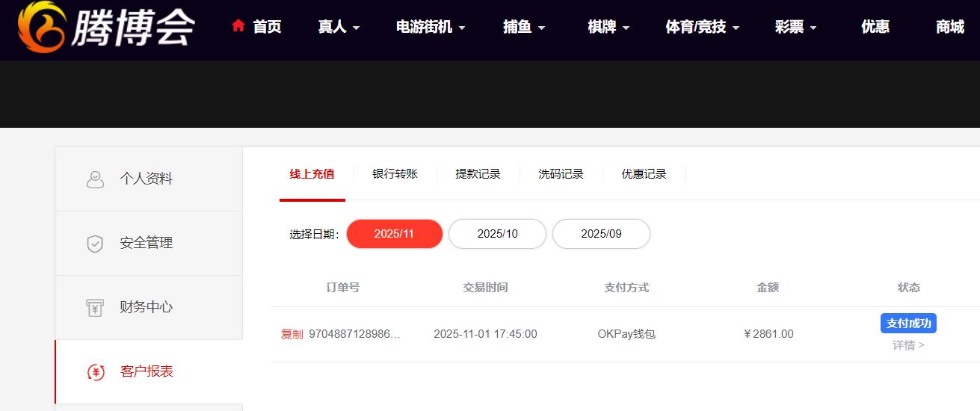Image resolution: width=980 pixels, height=411 pixels.
Task: Select the 安全管理 shield icon
Action: pyautogui.click(x=95, y=244)
